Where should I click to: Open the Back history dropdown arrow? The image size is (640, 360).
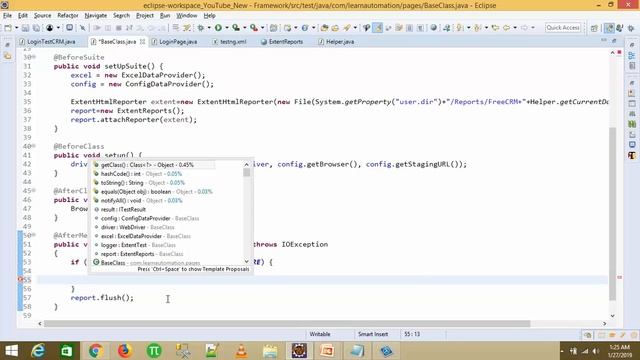515,28
